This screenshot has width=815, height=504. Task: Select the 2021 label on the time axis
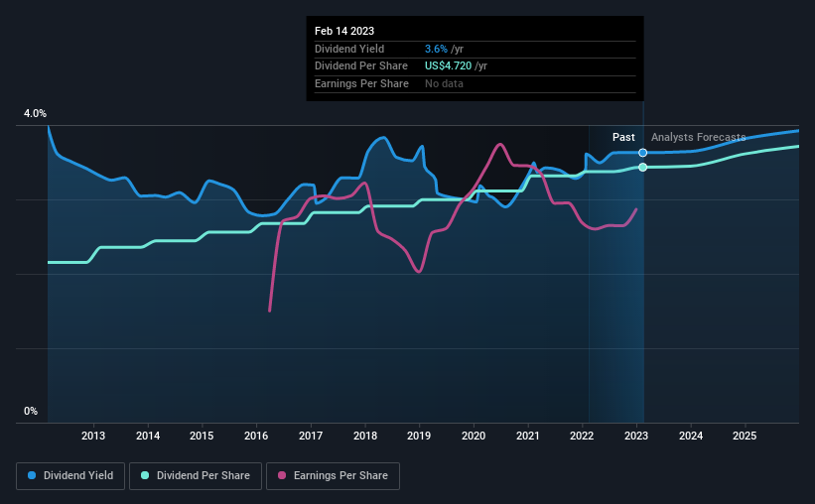tap(527, 436)
